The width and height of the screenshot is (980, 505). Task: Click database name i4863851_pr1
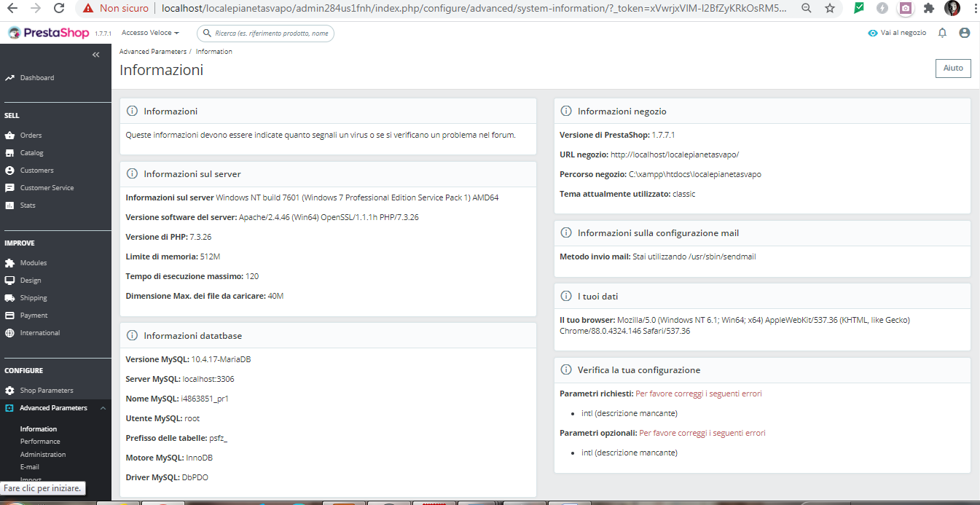[205, 399]
